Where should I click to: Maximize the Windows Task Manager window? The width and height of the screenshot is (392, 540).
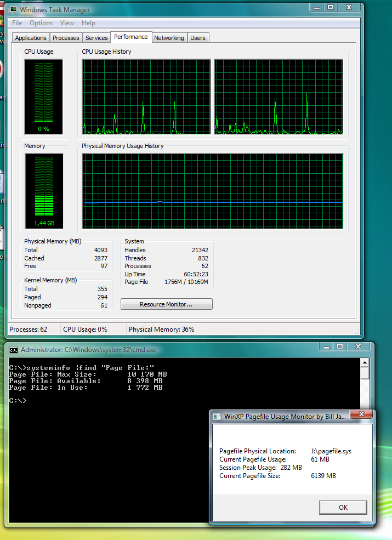pos(331,7)
